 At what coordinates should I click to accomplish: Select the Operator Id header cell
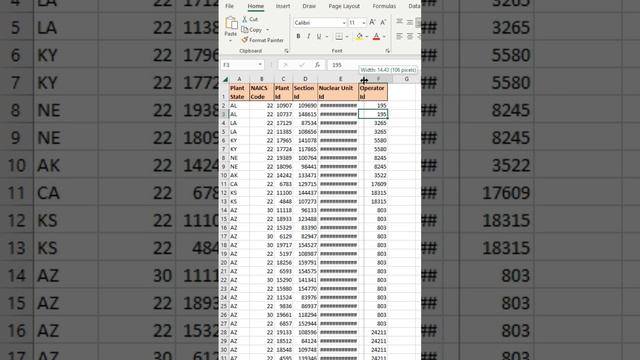[x=373, y=92]
